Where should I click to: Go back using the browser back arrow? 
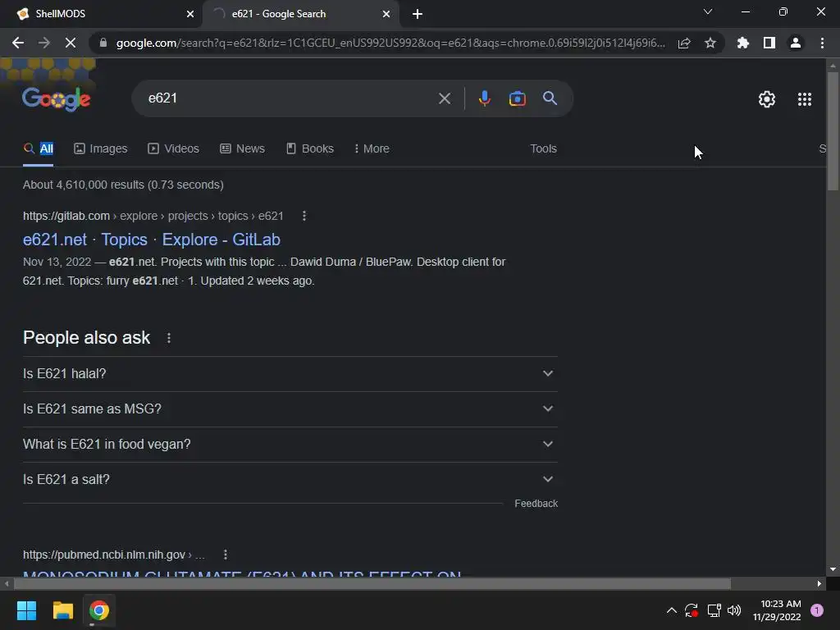(x=18, y=43)
